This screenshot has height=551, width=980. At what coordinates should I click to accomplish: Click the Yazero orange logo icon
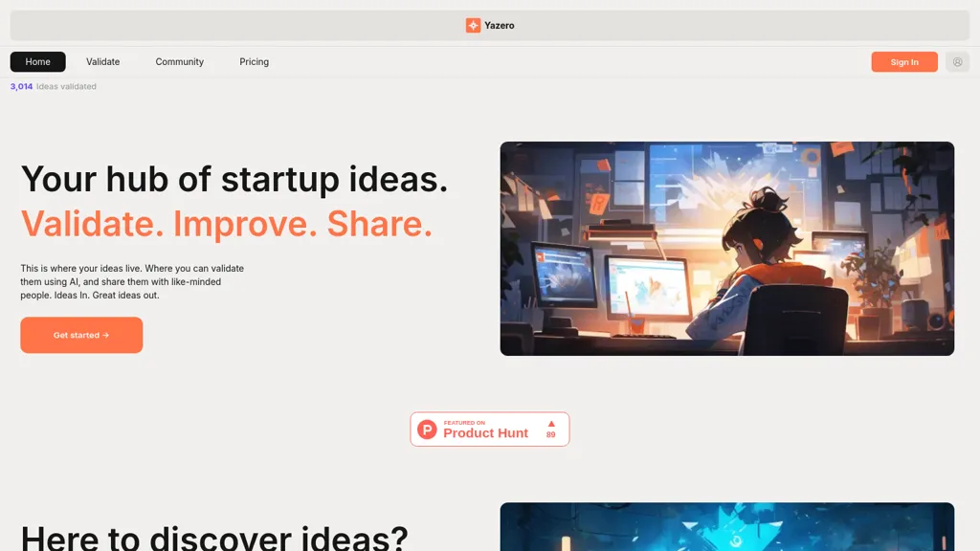[x=473, y=25]
